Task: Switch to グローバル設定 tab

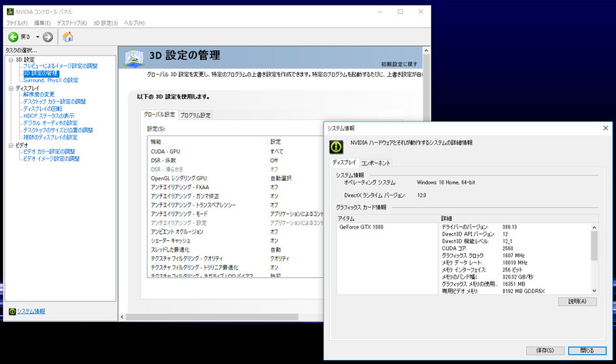Action: tap(159, 114)
